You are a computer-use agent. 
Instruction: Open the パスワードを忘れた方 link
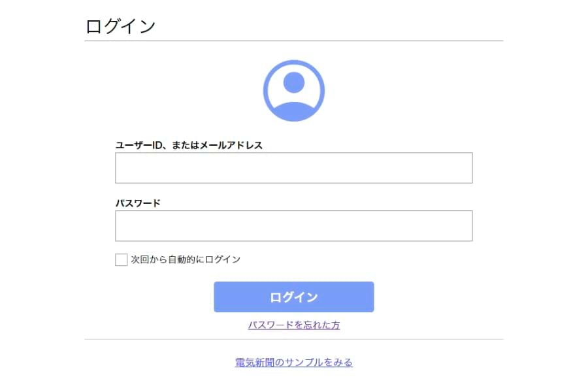293,325
